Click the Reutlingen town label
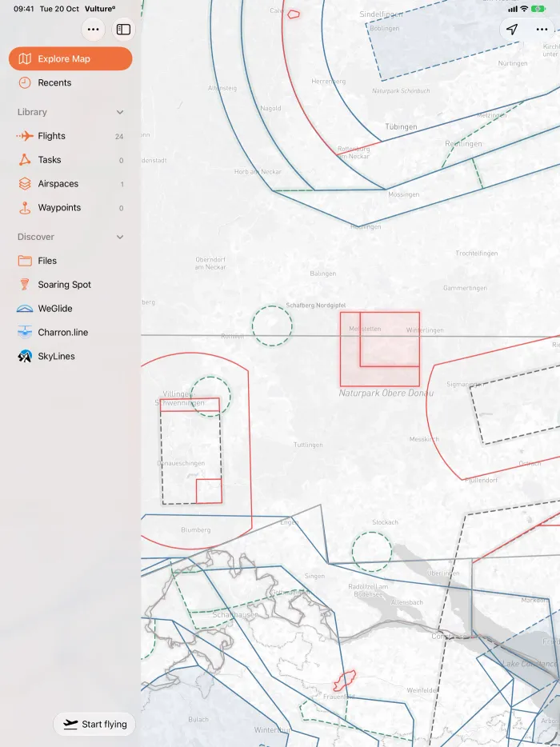560x747 pixels. point(463,143)
